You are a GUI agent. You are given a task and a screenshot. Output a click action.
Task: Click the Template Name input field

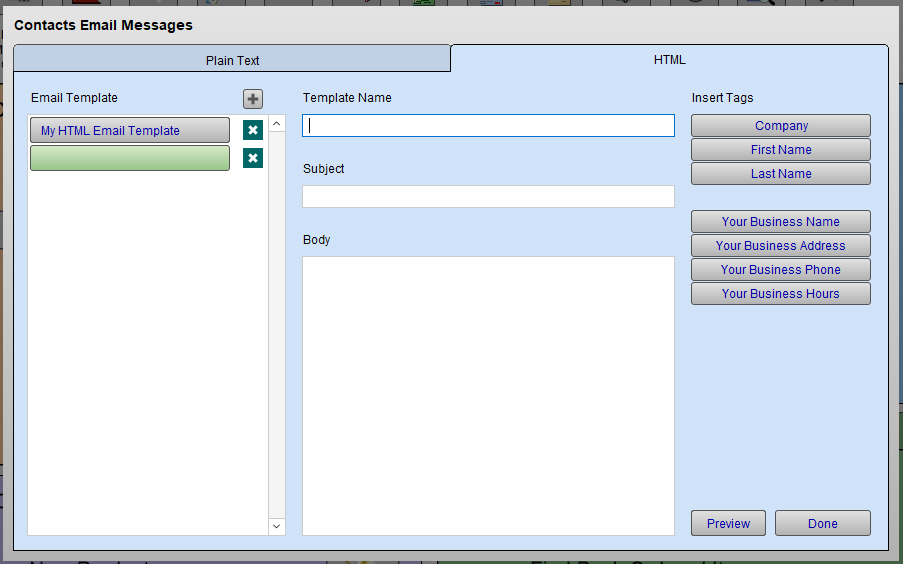(488, 125)
